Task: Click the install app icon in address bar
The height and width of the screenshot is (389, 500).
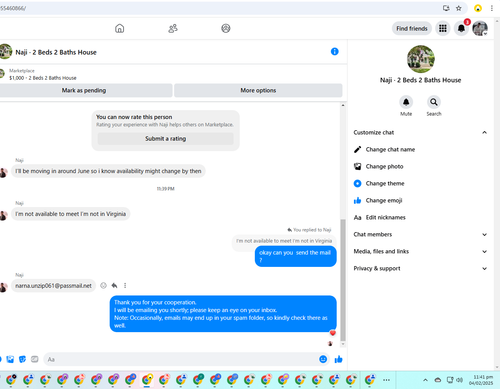Action: (x=446, y=8)
